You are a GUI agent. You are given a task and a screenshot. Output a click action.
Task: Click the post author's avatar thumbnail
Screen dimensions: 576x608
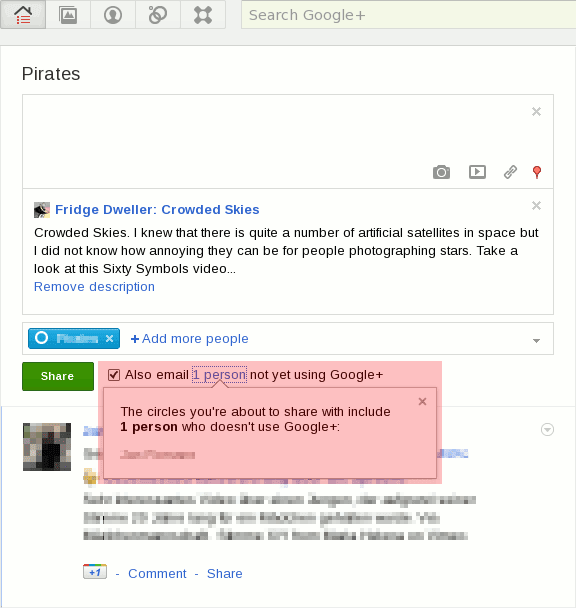point(47,447)
